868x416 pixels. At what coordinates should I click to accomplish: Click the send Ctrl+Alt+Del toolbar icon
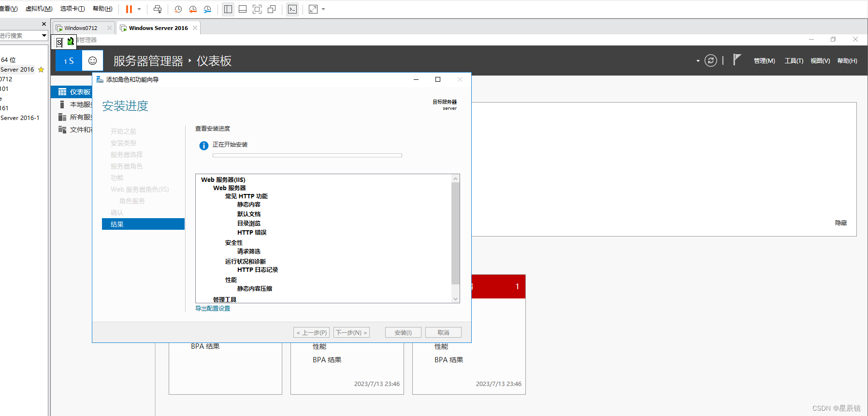point(158,9)
